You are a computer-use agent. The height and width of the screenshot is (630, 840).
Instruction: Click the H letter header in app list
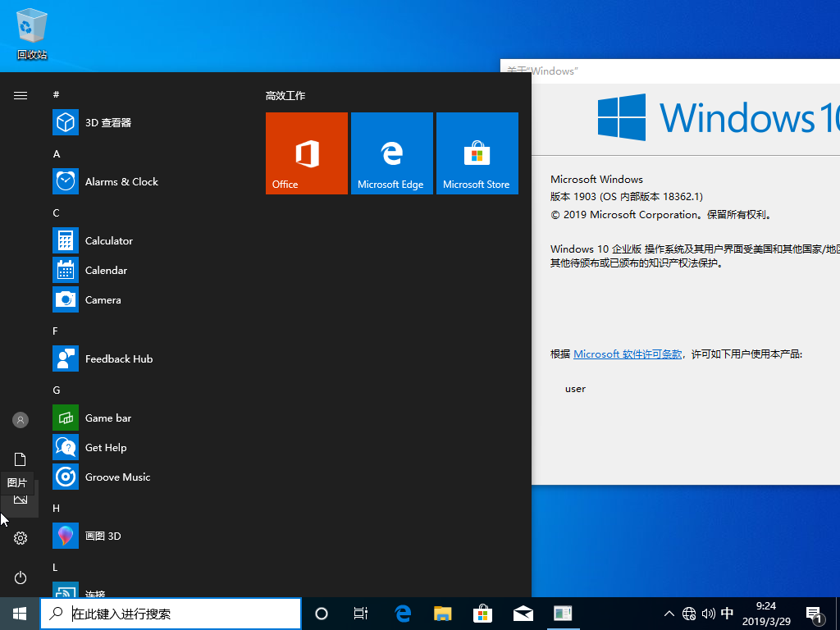pyautogui.click(x=57, y=508)
